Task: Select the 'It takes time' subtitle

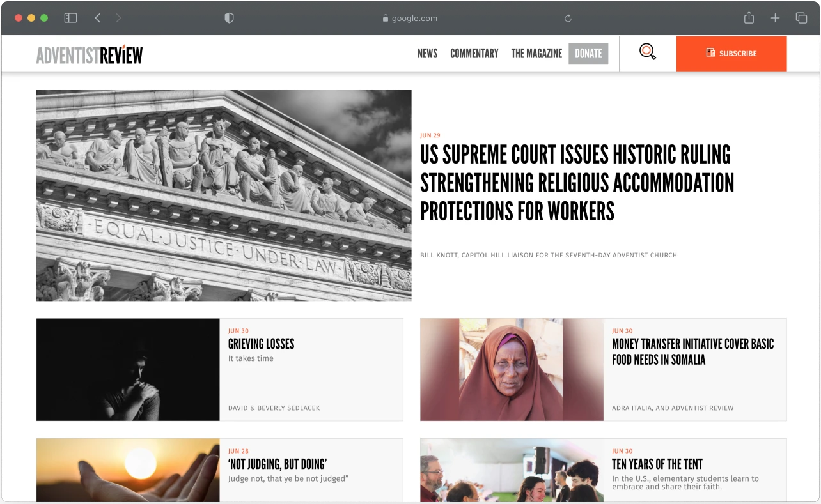Action: 251,358
